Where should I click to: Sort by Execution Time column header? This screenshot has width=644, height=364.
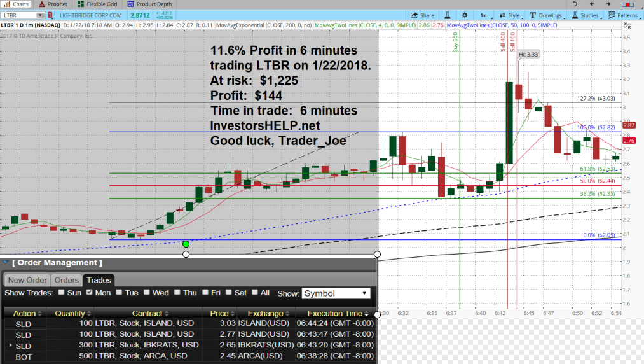point(335,314)
